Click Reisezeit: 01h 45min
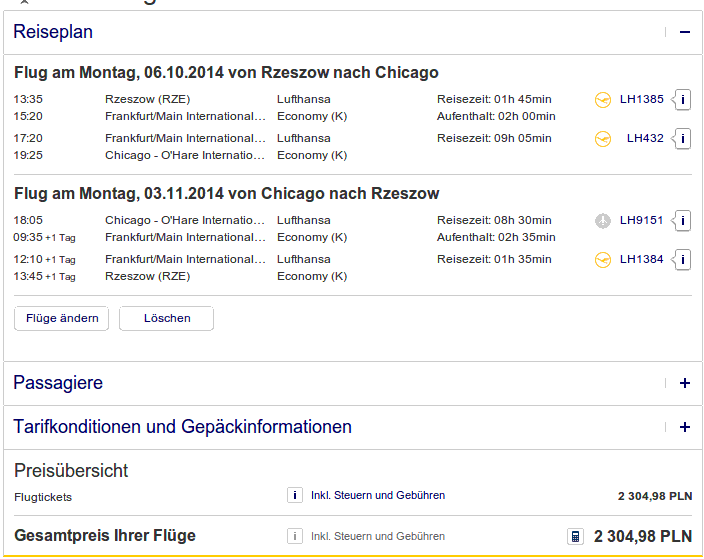The height and width of the screenshot is (559, 704). coord(494,99)
